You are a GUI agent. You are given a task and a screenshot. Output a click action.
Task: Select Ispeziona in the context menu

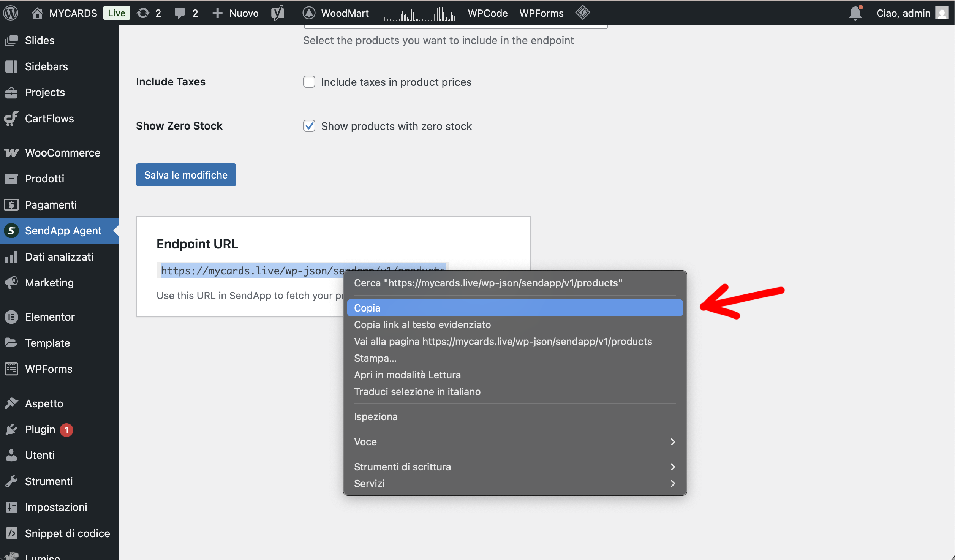(x=376, y=416)
